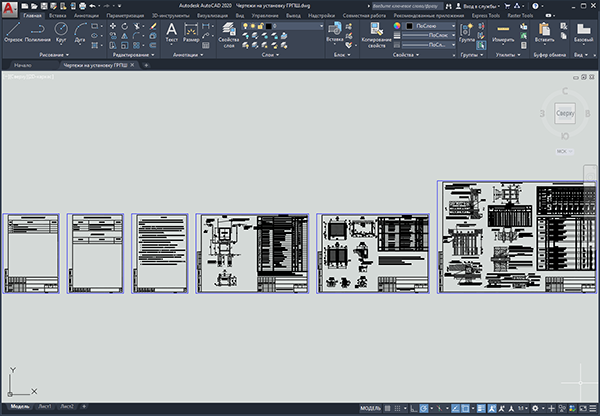Select the Отрезок line tool
Viewport: 600px width, 416px height.
13,32
